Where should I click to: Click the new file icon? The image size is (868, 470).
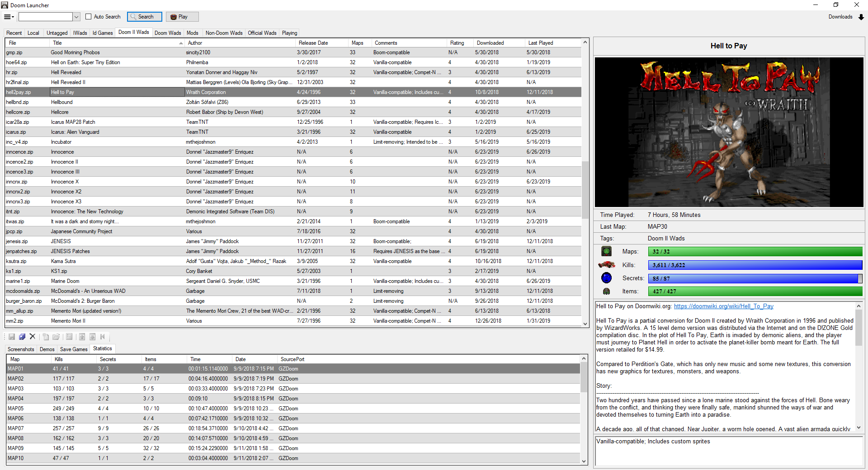[46, 337]
